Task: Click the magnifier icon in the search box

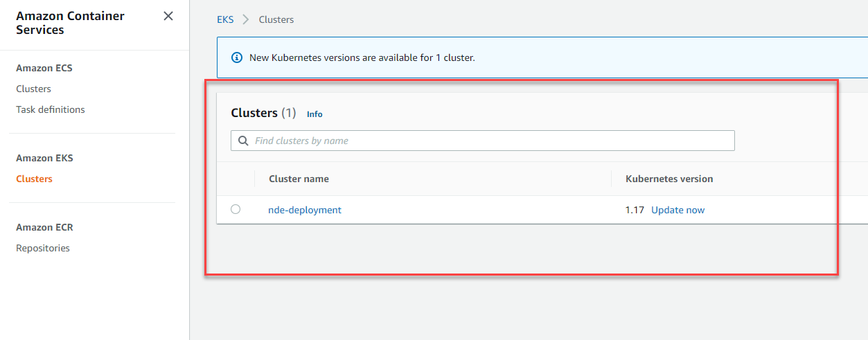Action: coord(243,141)
